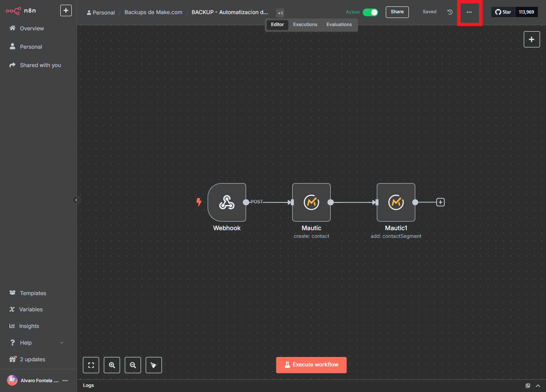Viewport: 546px width, 392px height.
Task: Open Backups de Make.com breadcrumb folder
Action: pos(153,12)
